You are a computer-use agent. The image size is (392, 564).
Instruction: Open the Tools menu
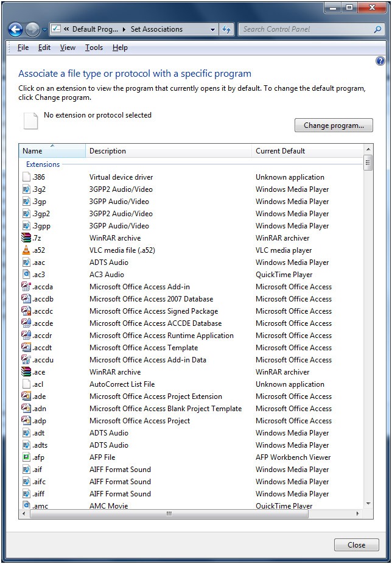coord(94,48)
